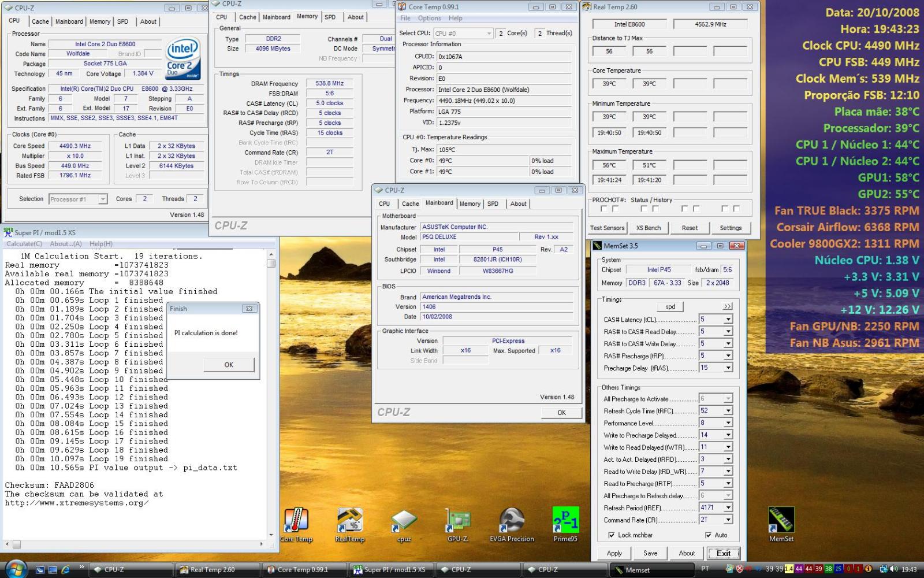Click the Internet Explorer quick launch icon

(x=66, y=570)
